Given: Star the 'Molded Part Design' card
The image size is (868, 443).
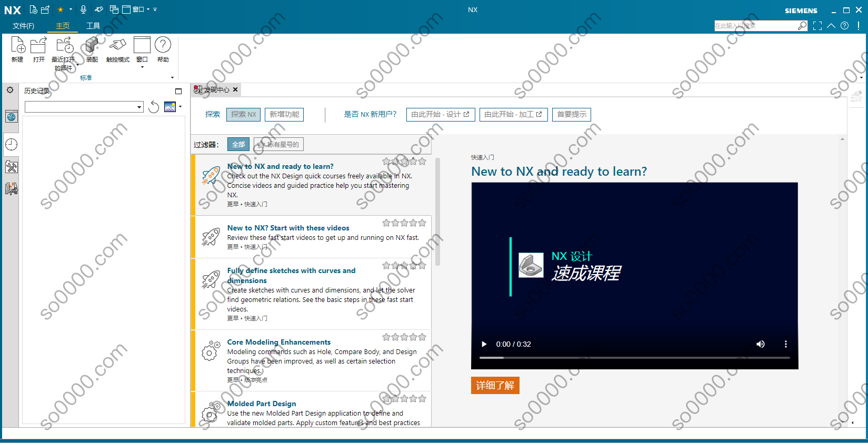Looking at the screenshot, I should point(404,399).
